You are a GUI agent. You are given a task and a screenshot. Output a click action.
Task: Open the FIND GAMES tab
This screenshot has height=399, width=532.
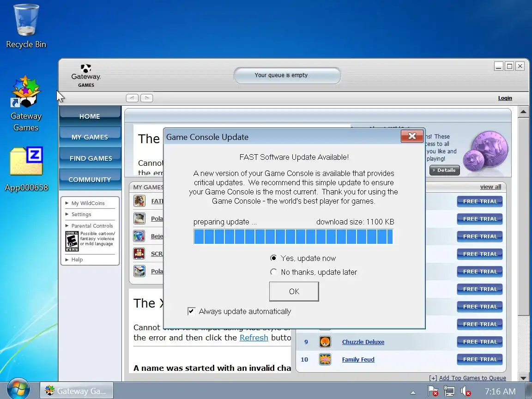click(x=90, y=158)
